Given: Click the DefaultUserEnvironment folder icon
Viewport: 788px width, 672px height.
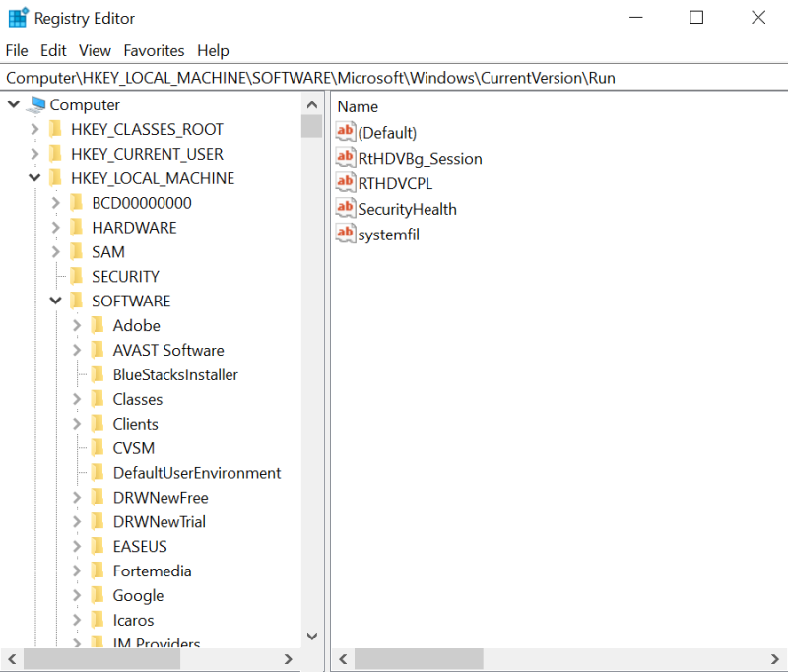Looking at the screenshot, I should click(98, 472).
